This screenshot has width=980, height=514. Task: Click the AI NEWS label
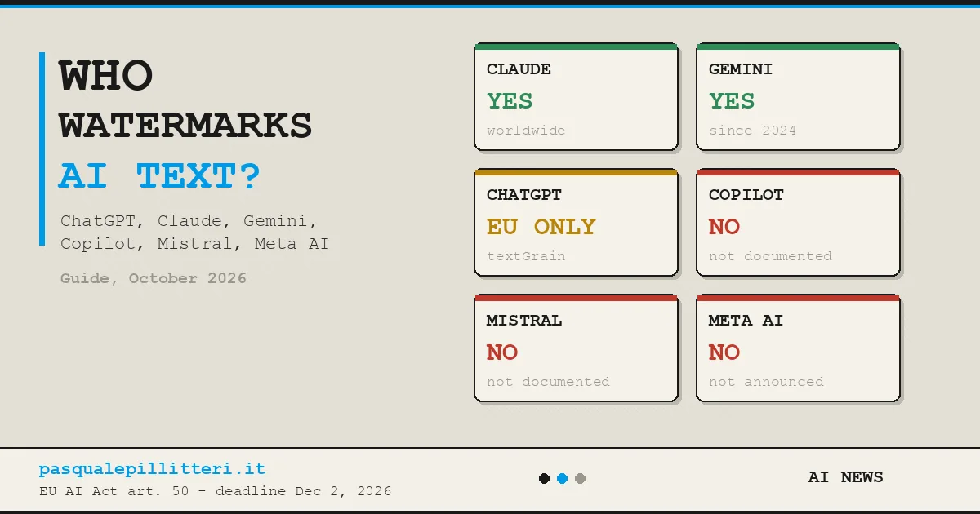click(x=845, y=477)
